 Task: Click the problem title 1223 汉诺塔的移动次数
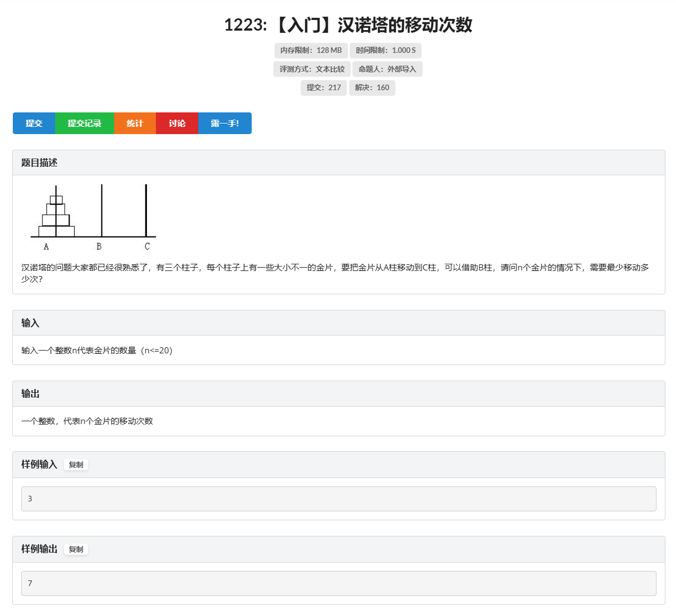[x=348, y=25]
